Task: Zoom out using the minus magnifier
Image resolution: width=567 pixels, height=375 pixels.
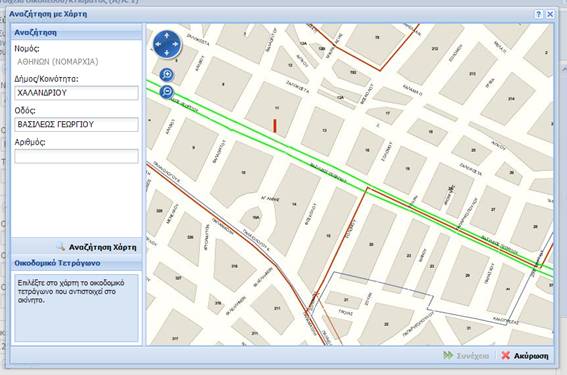Action: click(167, 92)
